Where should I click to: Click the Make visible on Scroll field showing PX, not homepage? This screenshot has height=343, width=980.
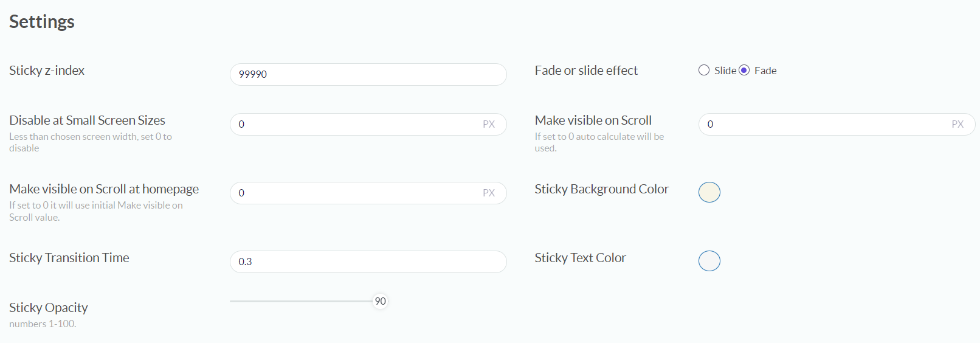click(x=827, y=124)
